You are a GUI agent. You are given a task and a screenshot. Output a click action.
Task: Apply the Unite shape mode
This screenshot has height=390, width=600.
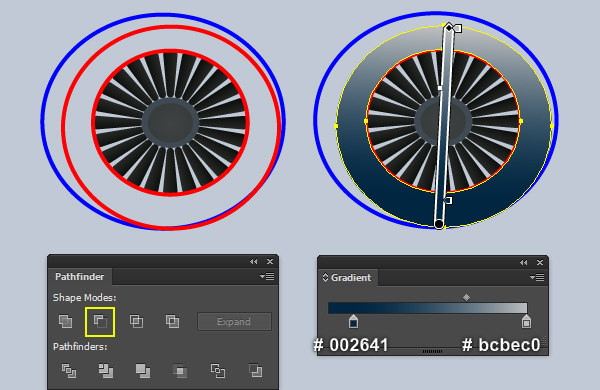click(x=65, y=321)
